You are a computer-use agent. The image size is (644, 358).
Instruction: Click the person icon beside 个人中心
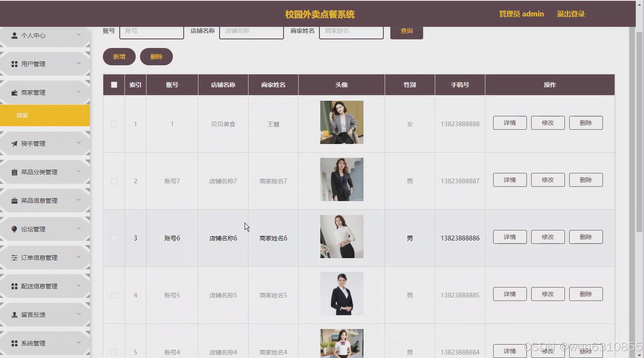[x=14, y=35]
